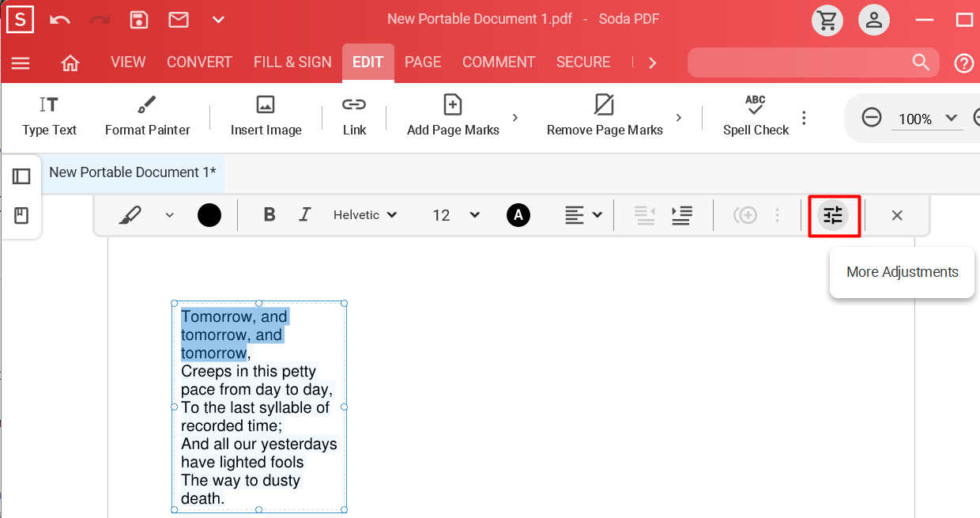
Task: Open the Helvetica font family dropdown
Action: (x=365, y=214)
